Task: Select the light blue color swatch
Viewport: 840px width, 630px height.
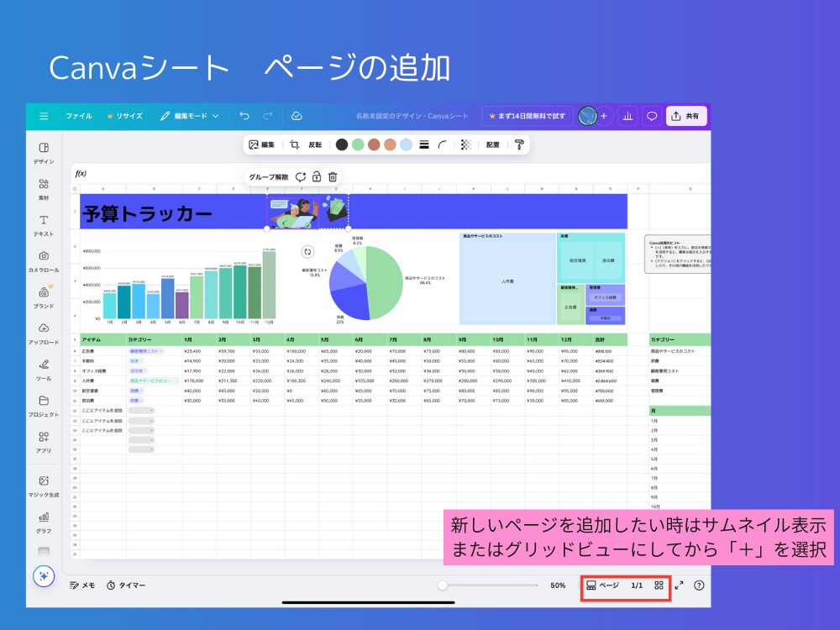Action: tap(407, 144)
